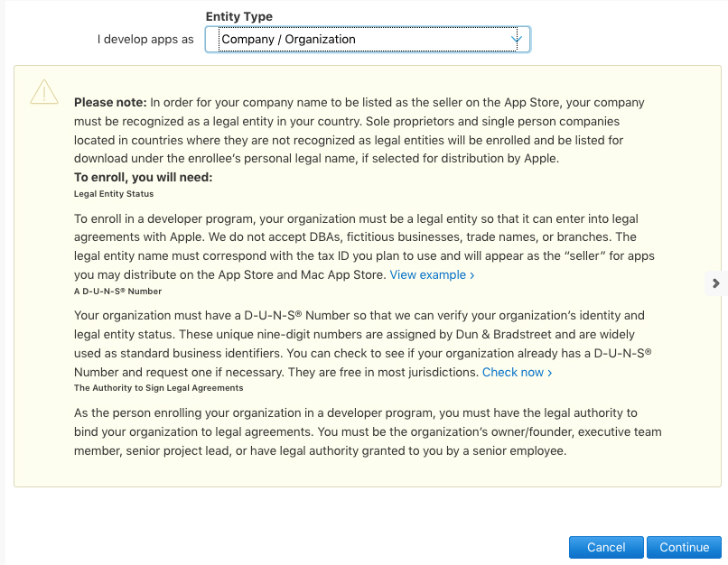The image size is (728, 565).
Task: Click 'The Authority to Sign Legal Agreements' heading
Action: (x=158, y=388)
